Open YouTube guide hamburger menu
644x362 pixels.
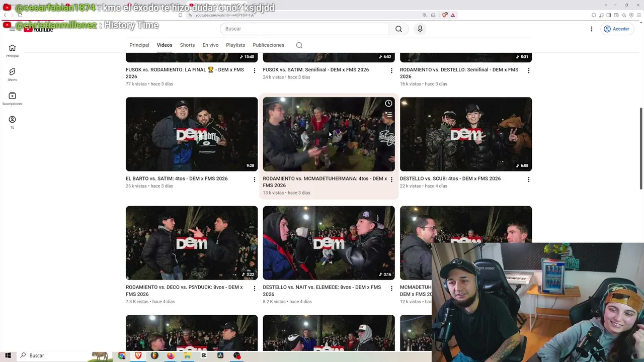point(12,29)
